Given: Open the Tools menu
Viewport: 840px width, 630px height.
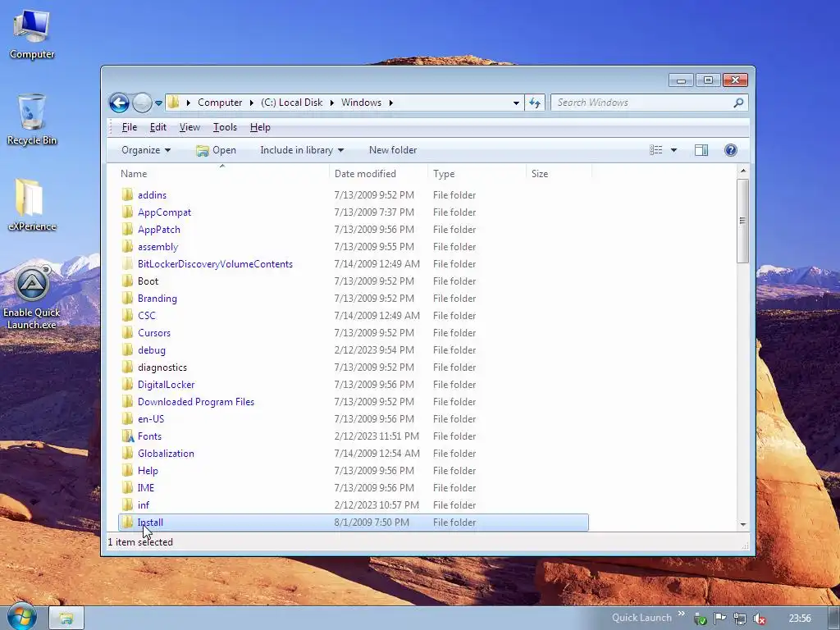Looking at the screenshot, I should [225, 127].
